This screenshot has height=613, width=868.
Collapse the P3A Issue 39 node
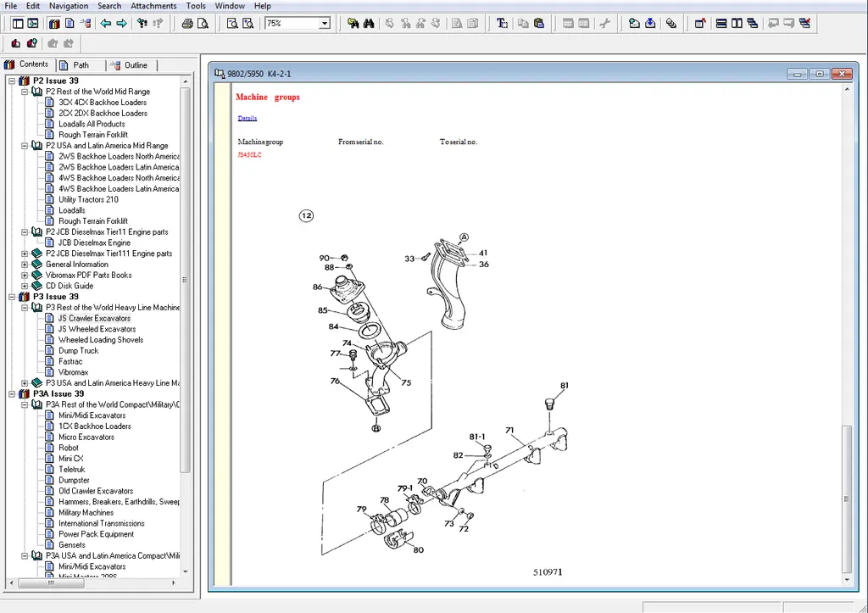pos(12,393)
